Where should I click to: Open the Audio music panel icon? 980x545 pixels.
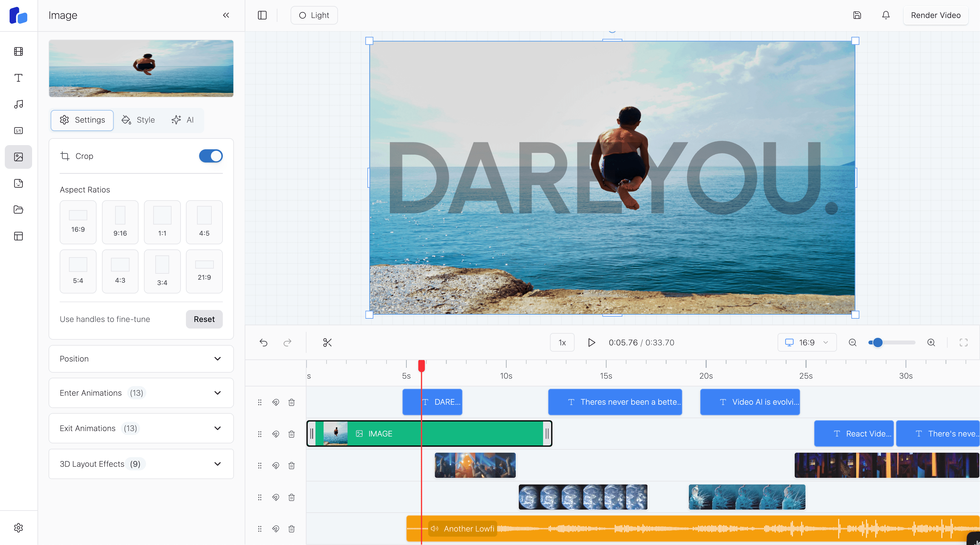tap(18, 104)
